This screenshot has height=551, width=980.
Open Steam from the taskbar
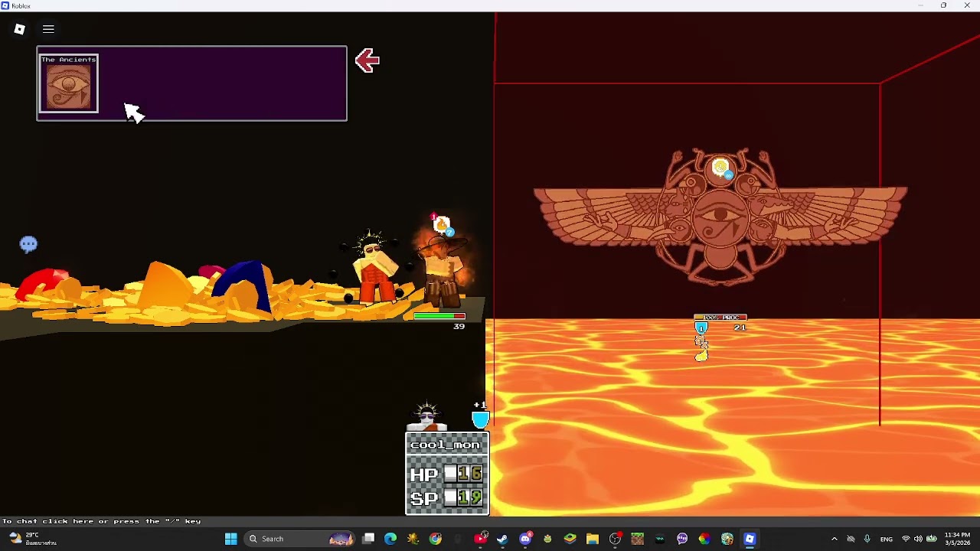click(x=502, y=539)
